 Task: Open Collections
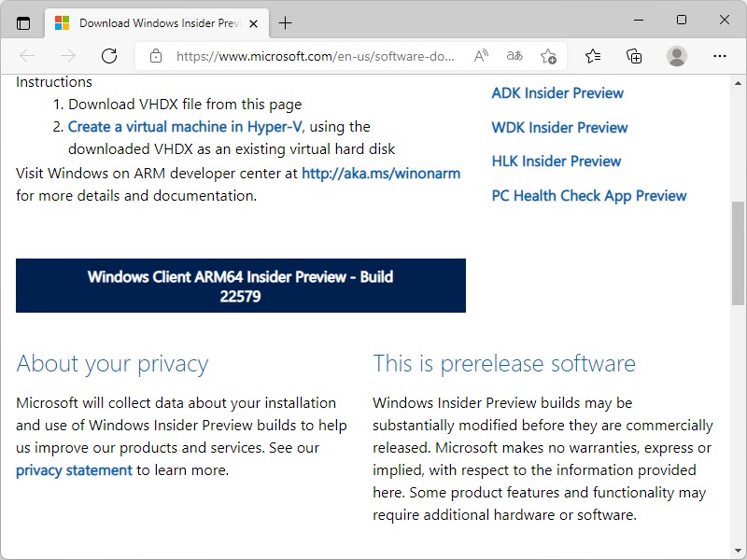[x=634, y=56]
